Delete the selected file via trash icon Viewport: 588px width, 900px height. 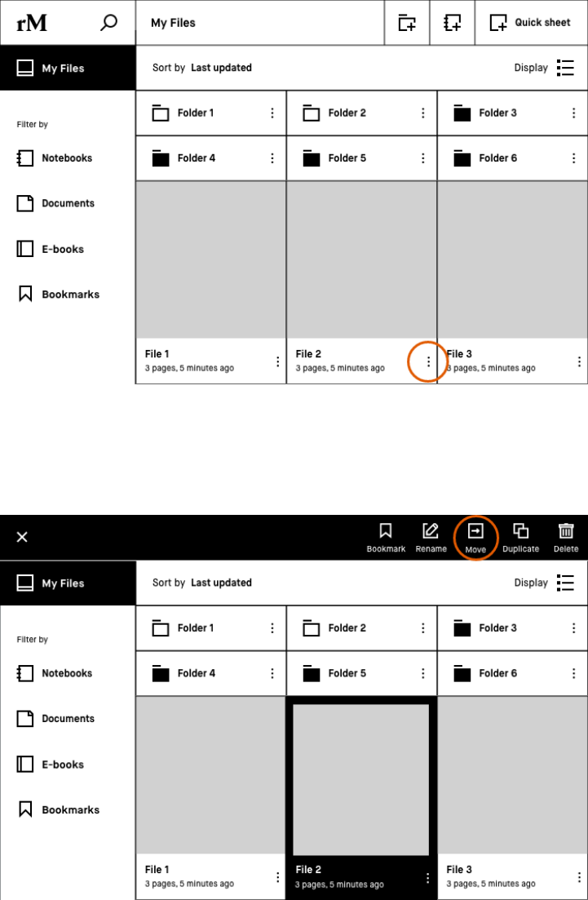click(566, 538)
